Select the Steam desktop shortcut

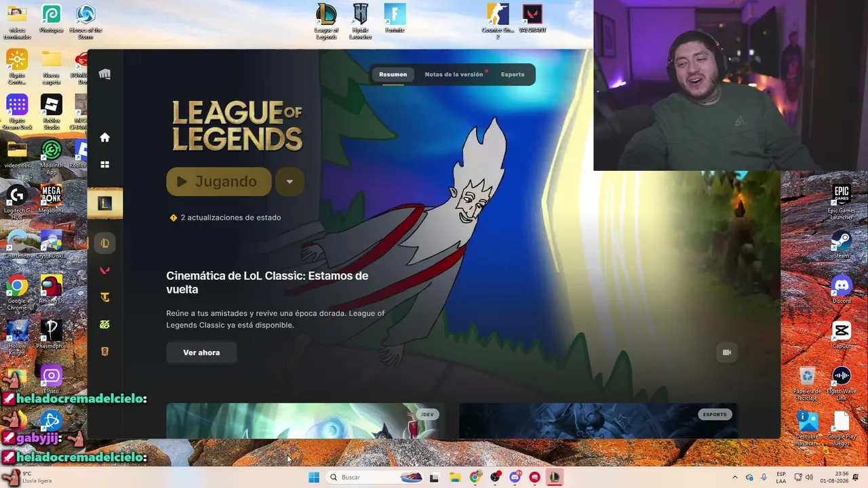[x=842, y=244]
